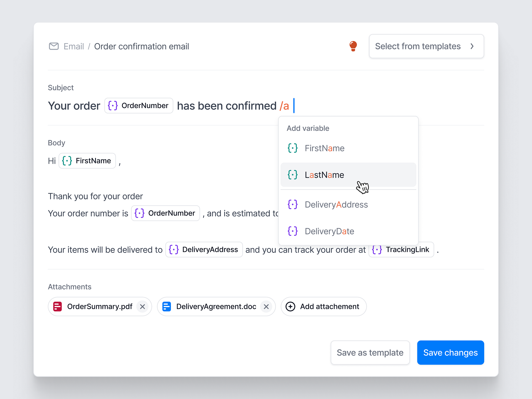
Task: Remove the OrderSummary.pdf attachment
Action: coord(142,307)
